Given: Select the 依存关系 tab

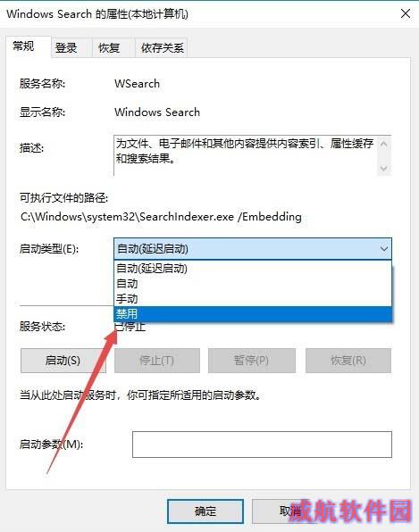Looking at the screenshot, I should pyautogui.click(x=162, y=48).
